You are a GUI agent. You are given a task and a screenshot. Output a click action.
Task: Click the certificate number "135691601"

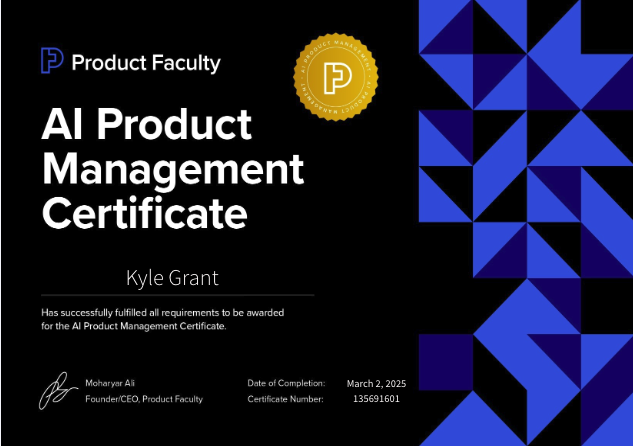(376, 399)
